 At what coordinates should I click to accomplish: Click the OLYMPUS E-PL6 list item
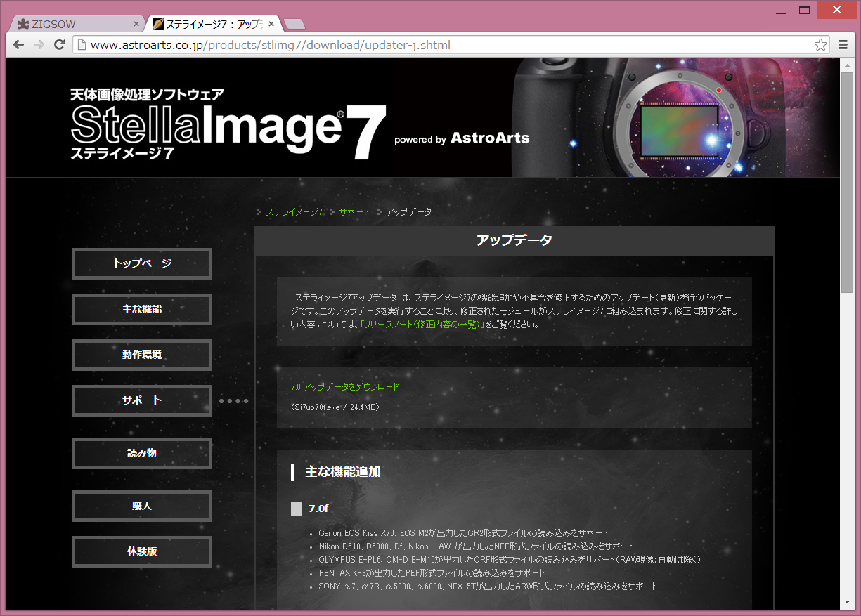coord(510,560)
